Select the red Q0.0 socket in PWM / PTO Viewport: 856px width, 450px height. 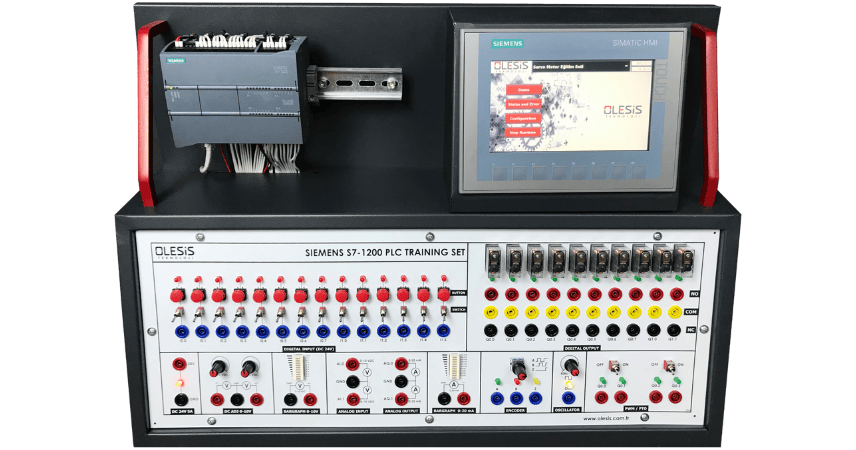point(601,398)
